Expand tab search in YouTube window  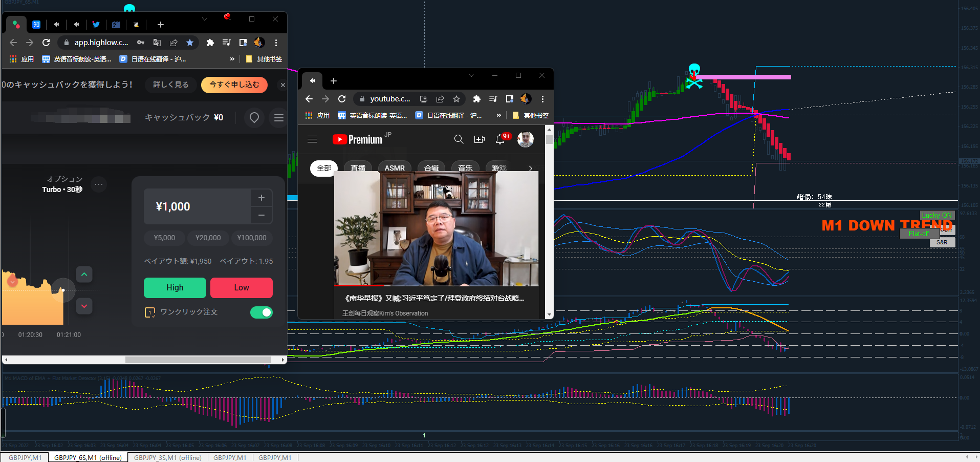[x=471, y=75]
